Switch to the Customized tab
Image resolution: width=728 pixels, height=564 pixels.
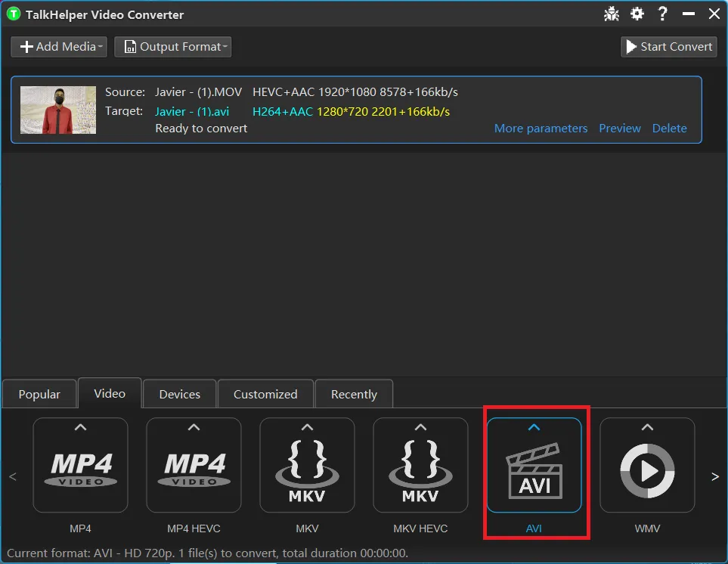coord(265,394)
